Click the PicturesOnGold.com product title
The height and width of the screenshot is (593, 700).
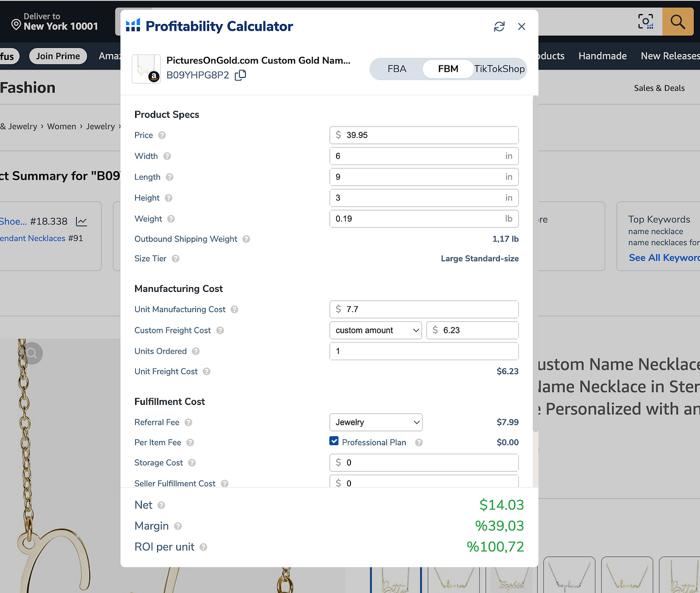click(258, 61)
